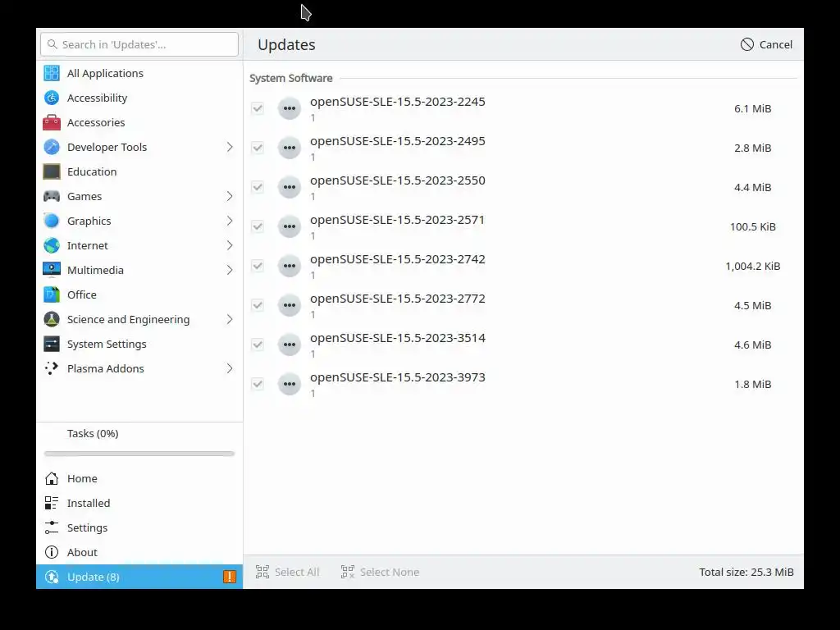
Task: Click the All Applications grid icon
Action: tap(52, 73)
